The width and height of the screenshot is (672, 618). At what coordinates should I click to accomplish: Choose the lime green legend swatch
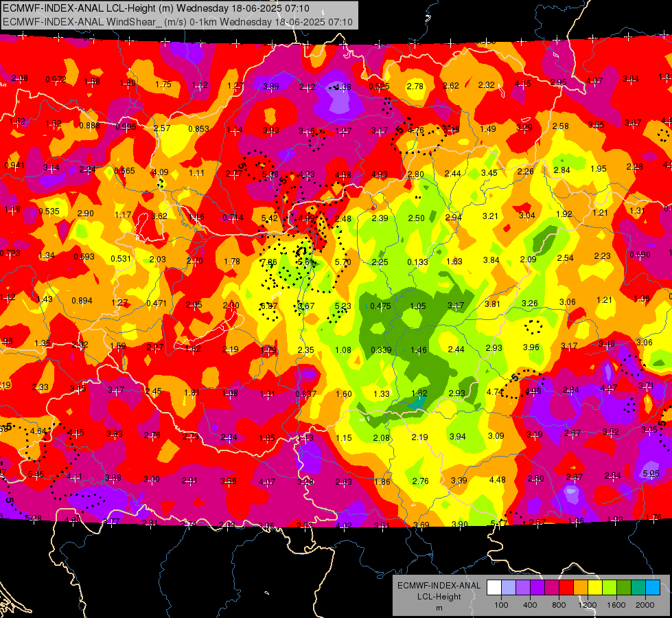click(610, 587)
